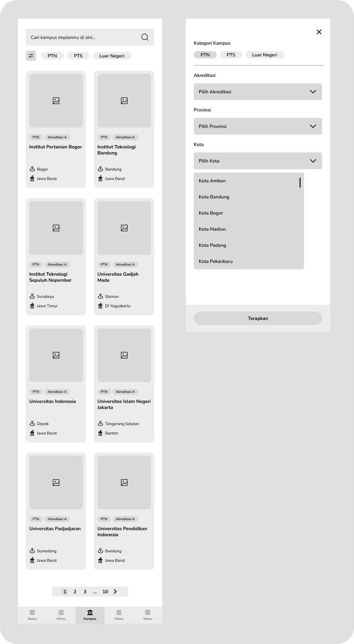Click the city list scrollbar handle

point(300,182)
